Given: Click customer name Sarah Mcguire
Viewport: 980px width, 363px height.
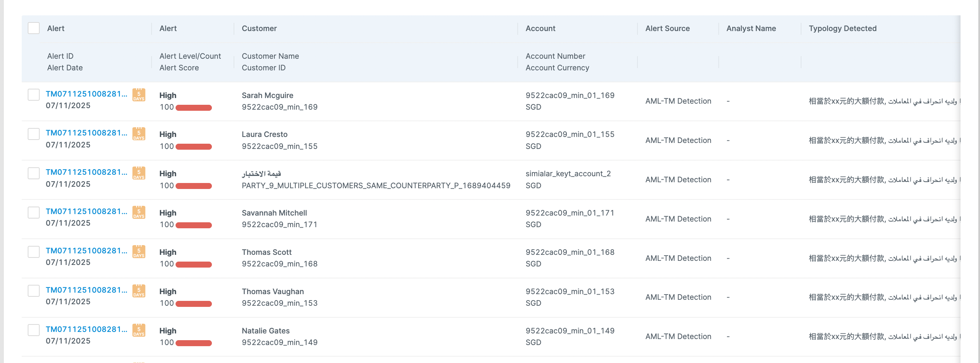Looking at the screenshot, I should [x=267, y=95].
